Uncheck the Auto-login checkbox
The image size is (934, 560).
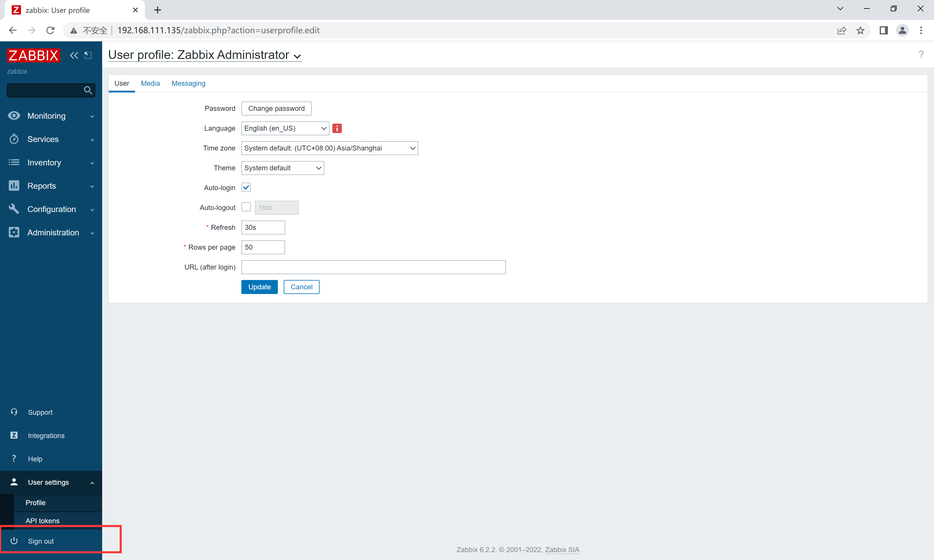[x=246, y=187]
